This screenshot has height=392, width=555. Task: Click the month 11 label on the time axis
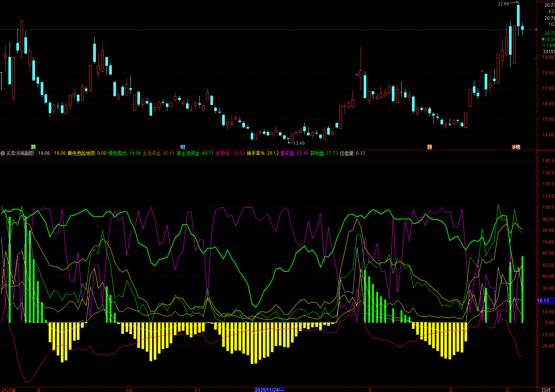pos(197,390)
